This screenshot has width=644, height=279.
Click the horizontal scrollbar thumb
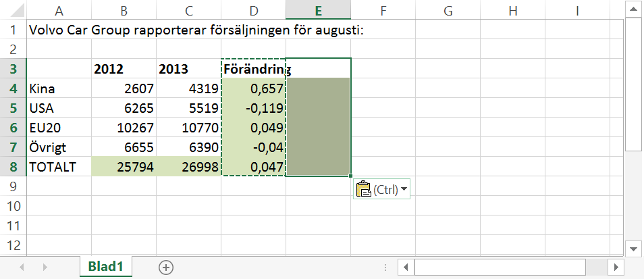coord(500,268)
